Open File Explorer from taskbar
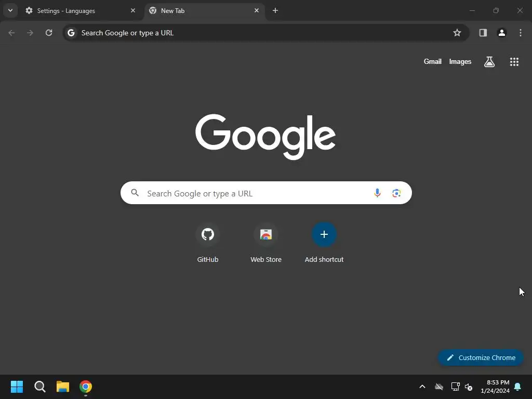This screenshot has height=399, width=532. pos(63,387)
